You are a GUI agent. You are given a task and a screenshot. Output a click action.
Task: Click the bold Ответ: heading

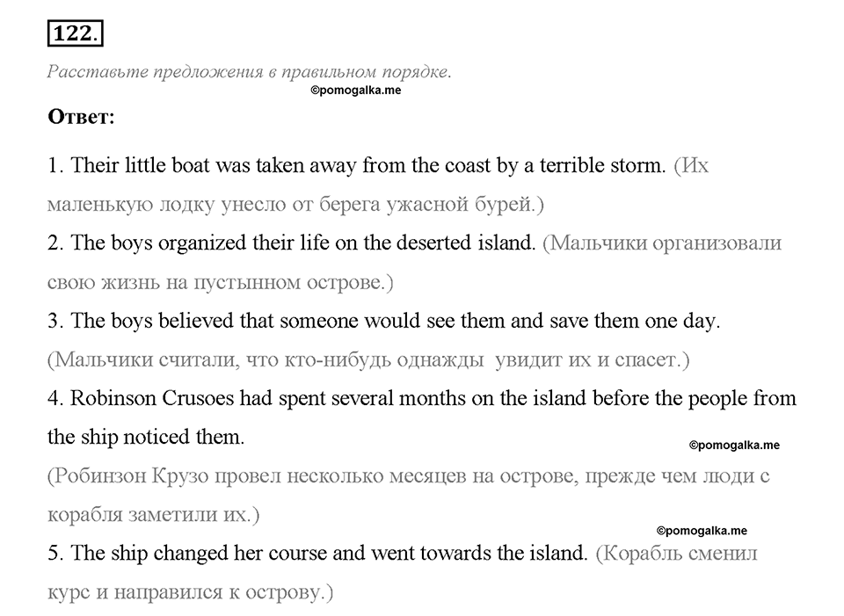pyautogui.click(x=81, y=117)
